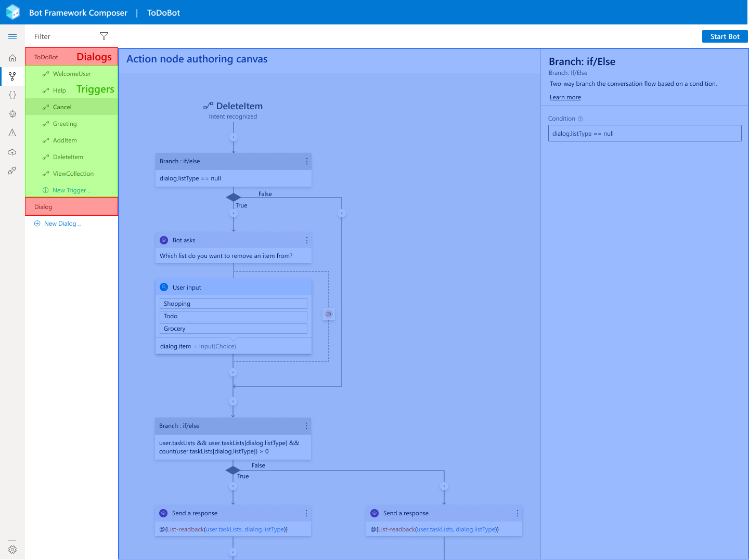The height and width of the screenshot is (560, 749).
Task: Add action on second True branch
Action: [233, 486]
